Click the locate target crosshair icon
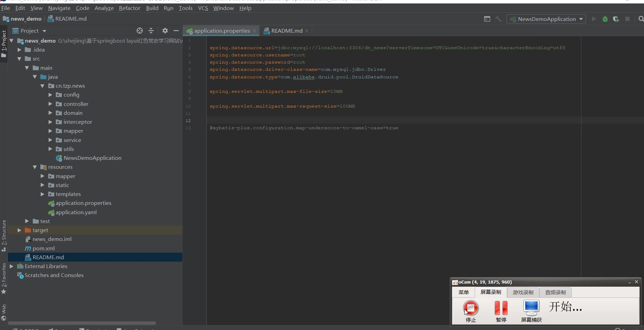This screenshot has height=330, width=644. click(139, 31)
